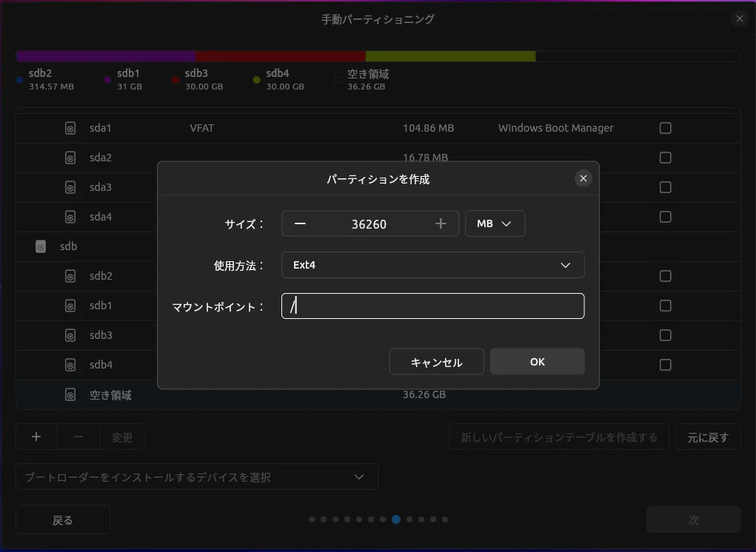The height and width of the screenshot is (552, 756).
Task: Click the 104.86 MB size text
Action: click(x=428, y=128)
